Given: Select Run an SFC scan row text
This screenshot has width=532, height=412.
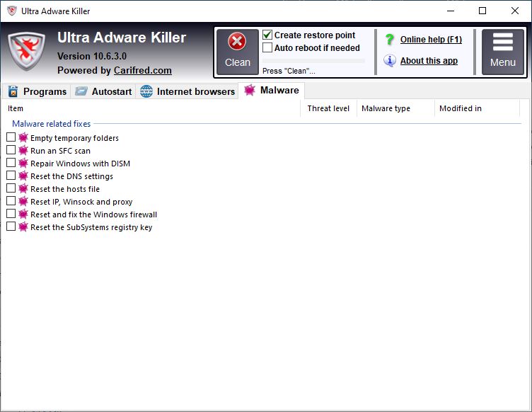Looking at the screenshot, I should [60, 151].
